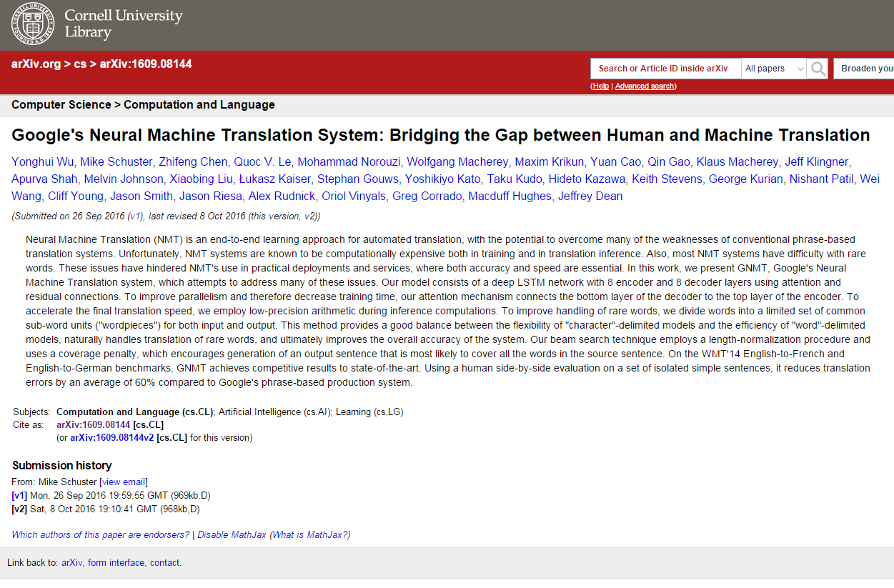Open author Alex Rudnick's link
The height and width of the screenshot is (588, 894).
point(282,196)
